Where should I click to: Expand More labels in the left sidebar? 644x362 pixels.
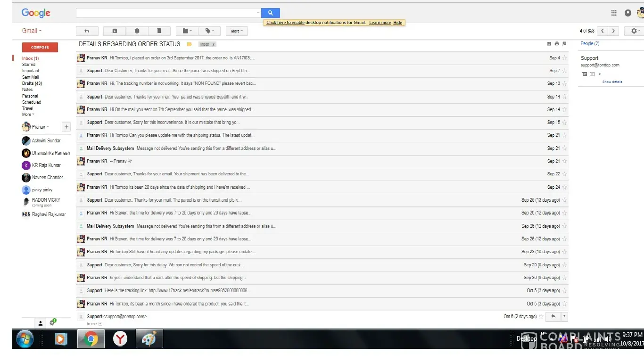coord(28,115)
